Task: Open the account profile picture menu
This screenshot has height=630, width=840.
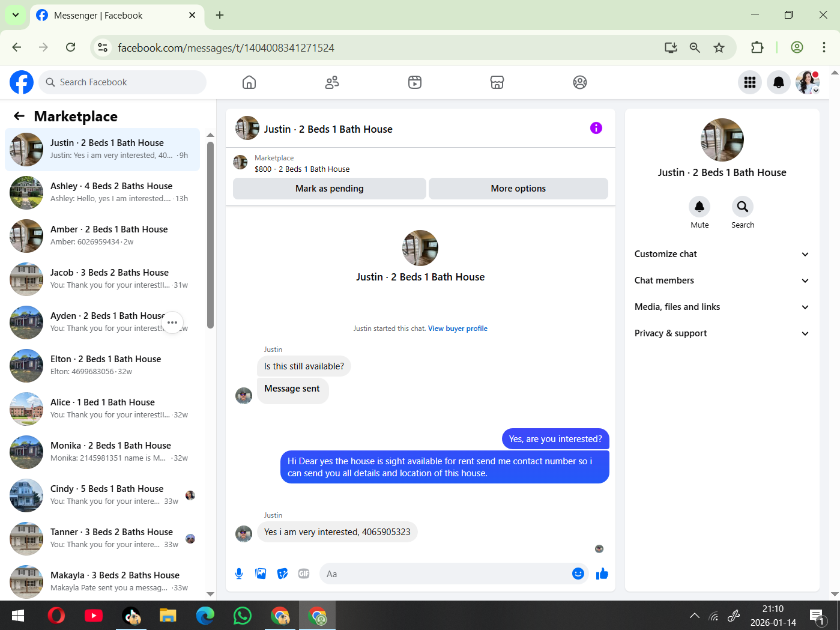Action: tap(808, 82)
